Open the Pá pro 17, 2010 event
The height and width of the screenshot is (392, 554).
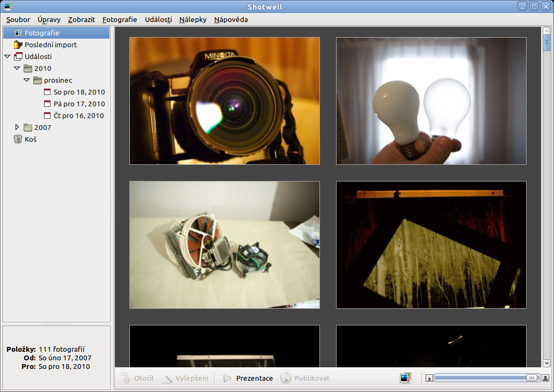coord(79,104)
